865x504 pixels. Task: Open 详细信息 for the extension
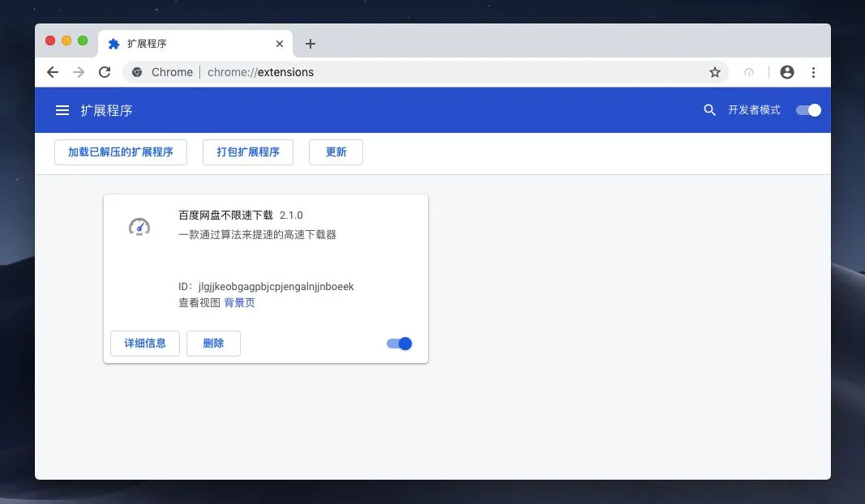point(145,344)
